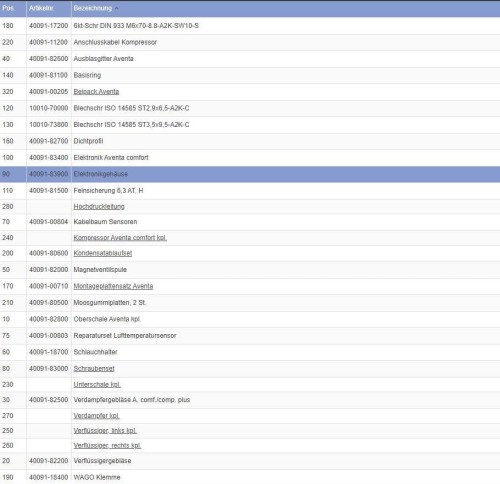The width and height of the screenshot is (500, 484).
Task: Open Kompressor Aventa comfort kpl. link
Action: pyautogui.click(x=120, y=238)
